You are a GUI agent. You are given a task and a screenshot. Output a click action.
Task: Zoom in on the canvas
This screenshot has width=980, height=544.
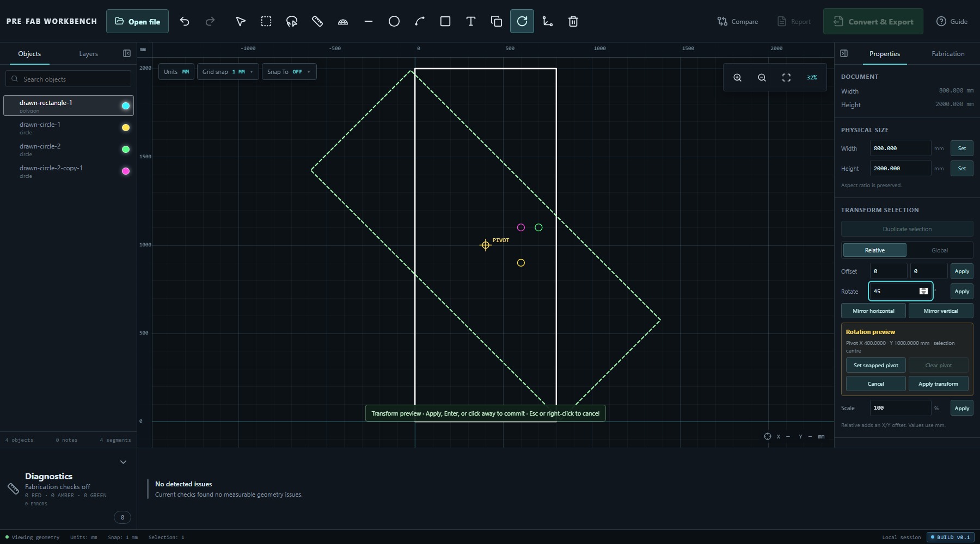[738, 78]
